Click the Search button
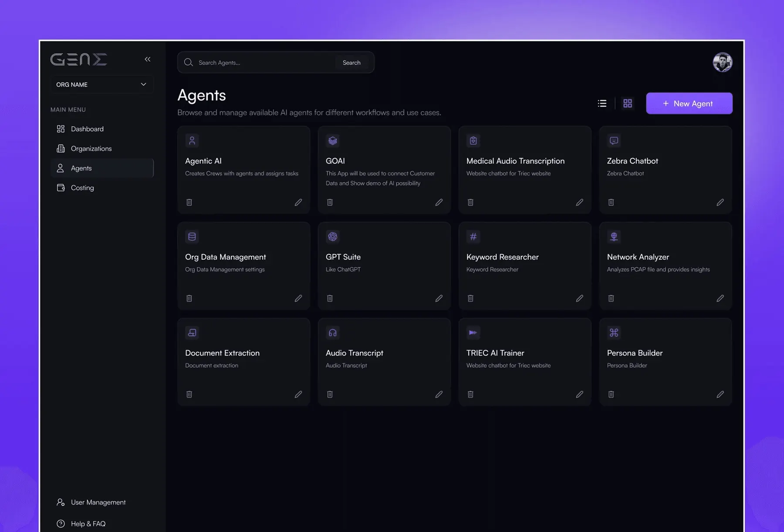This screenshot has height=532, width=784. pos(351,63)
